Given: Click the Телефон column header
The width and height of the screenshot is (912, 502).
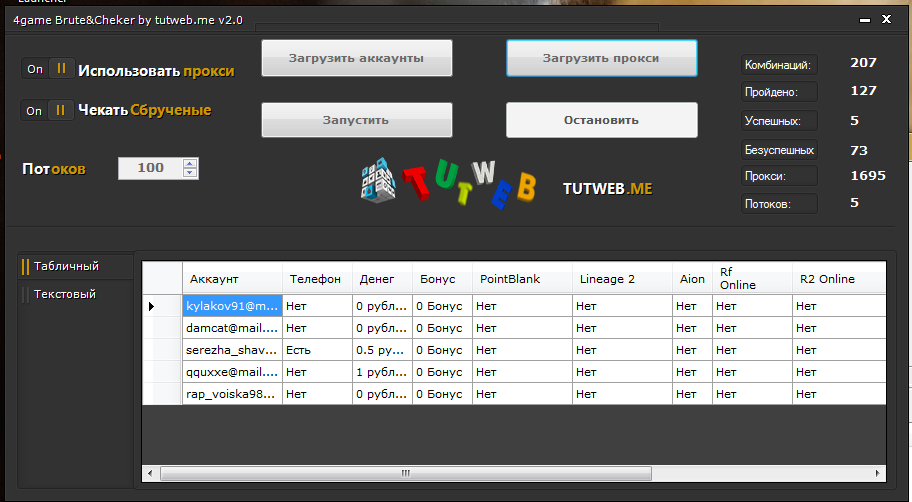Looking at the screenshot, I should pyautogui.click(x=318, y=279).
